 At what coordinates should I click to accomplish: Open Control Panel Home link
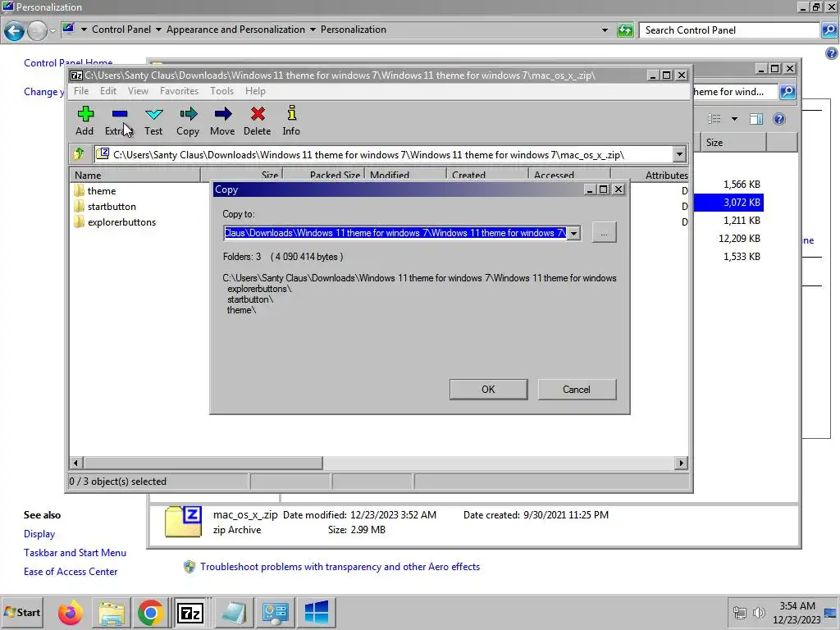(x=68, y=62)
